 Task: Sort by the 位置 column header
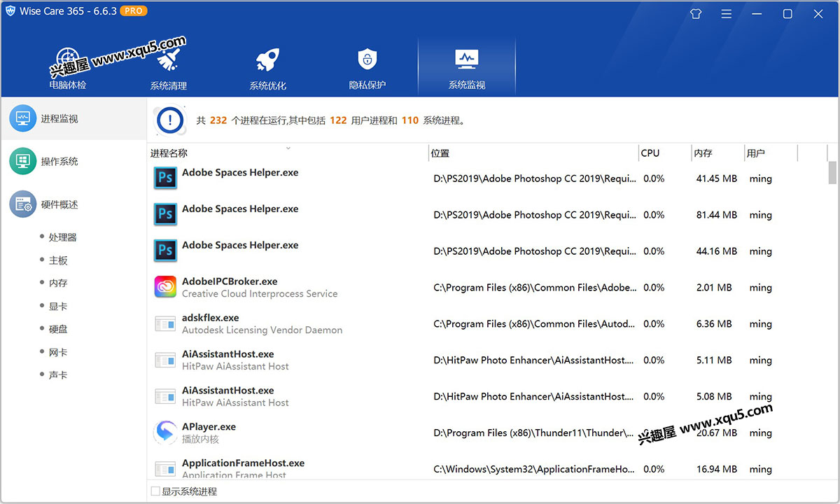point(533,153)
